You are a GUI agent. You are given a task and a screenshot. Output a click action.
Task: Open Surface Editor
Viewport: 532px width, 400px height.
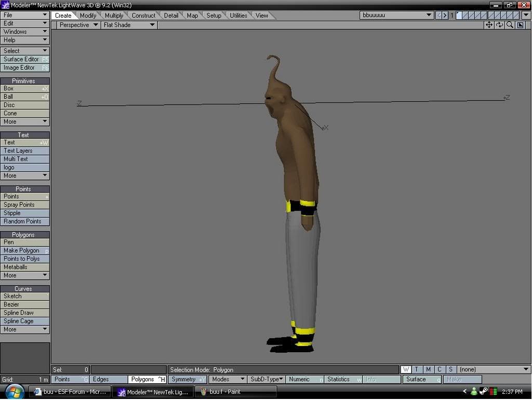click(25, 59)
